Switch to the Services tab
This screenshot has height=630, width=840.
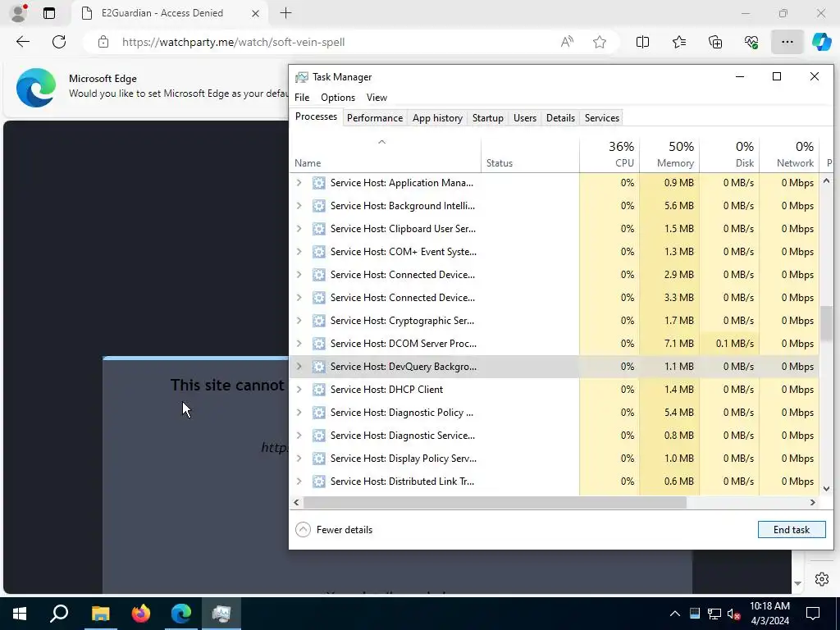point(601,118)
